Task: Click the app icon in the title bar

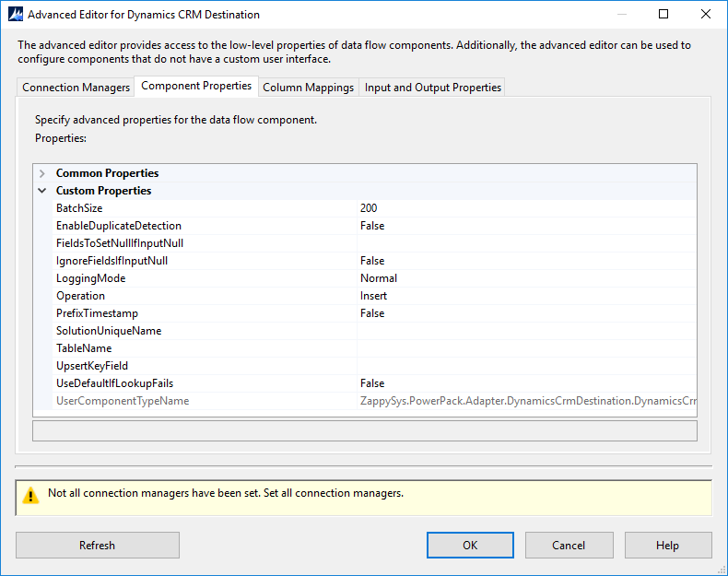Action: [16, 15]
